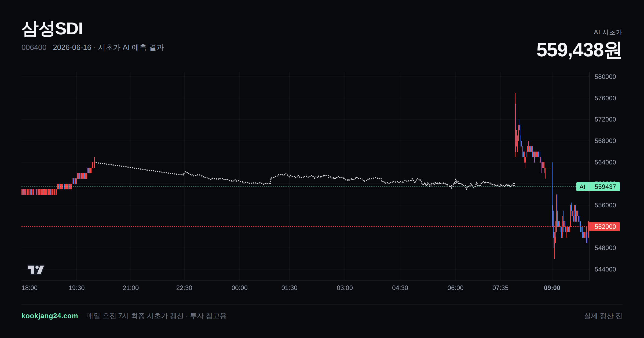Click the 568000 price axis label
The height and width of the screenshot is (338, 644).
coord(605,141)
